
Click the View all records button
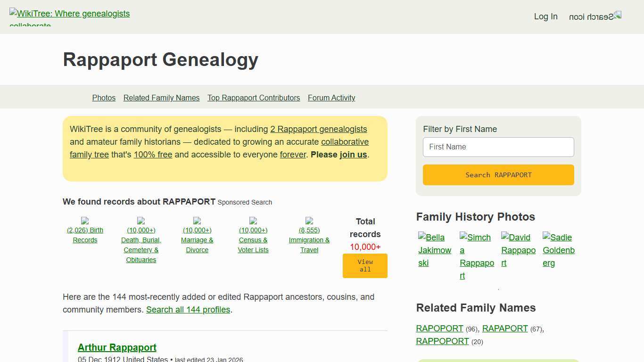pos(365,265)
